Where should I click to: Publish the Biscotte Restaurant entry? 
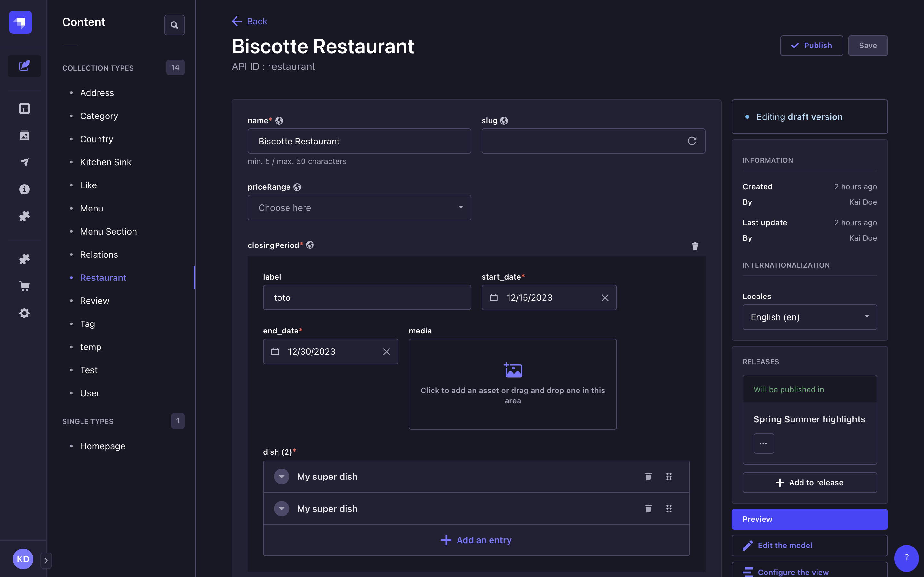(811, 46)
